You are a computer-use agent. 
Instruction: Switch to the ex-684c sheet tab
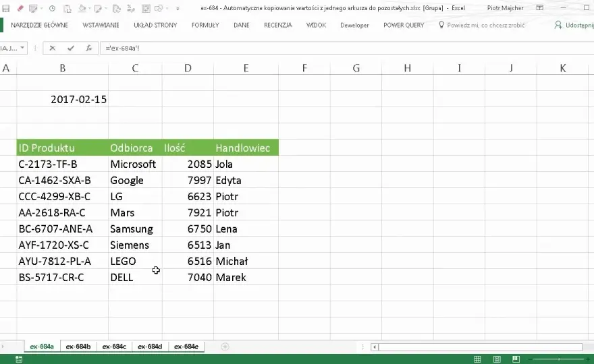[114, 346]
